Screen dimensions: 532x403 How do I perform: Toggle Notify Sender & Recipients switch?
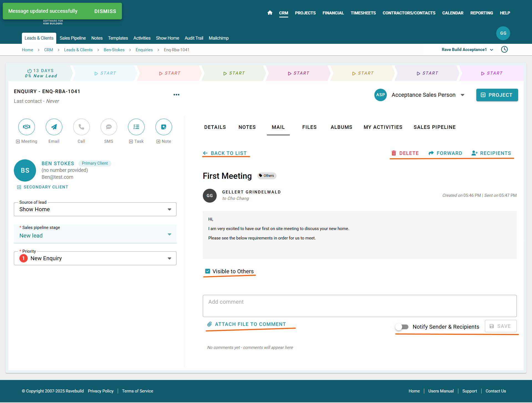click(402, 327)
